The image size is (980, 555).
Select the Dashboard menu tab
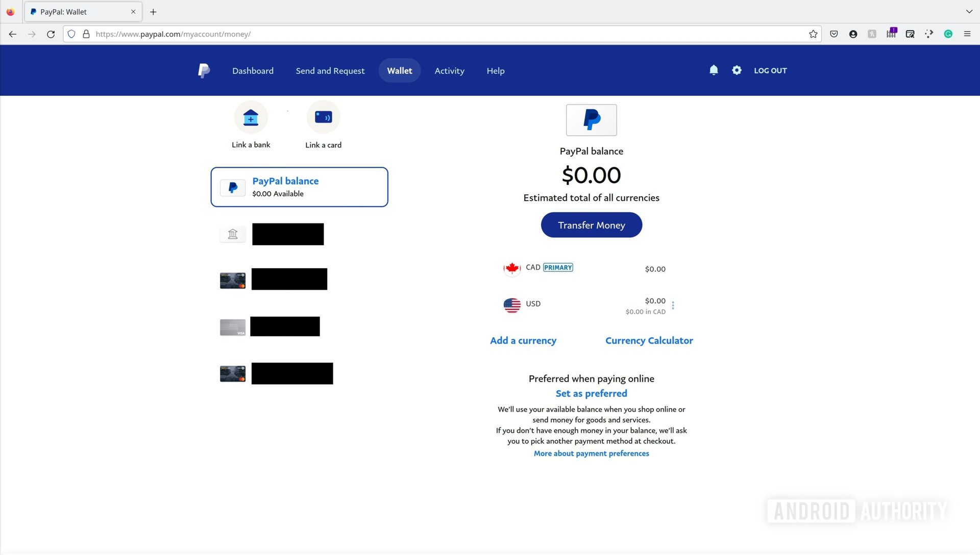pyautogui.click(x=253, y=70)
